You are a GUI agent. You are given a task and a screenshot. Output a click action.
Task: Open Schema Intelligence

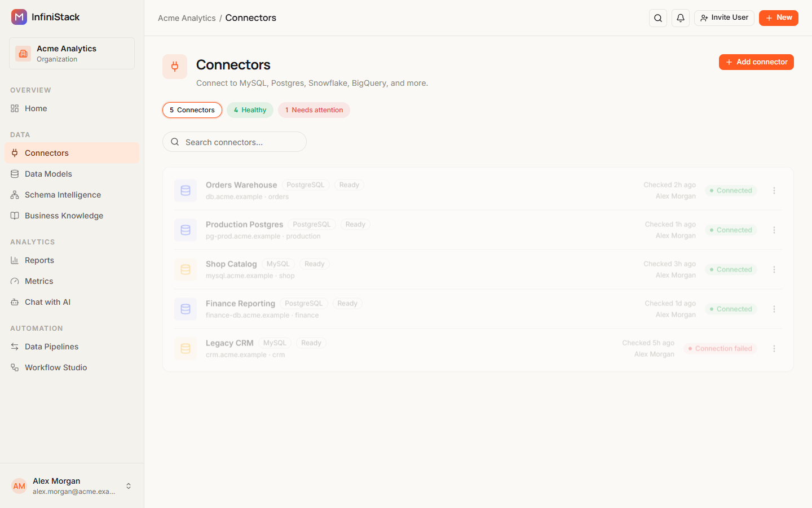tap(72, 195)
